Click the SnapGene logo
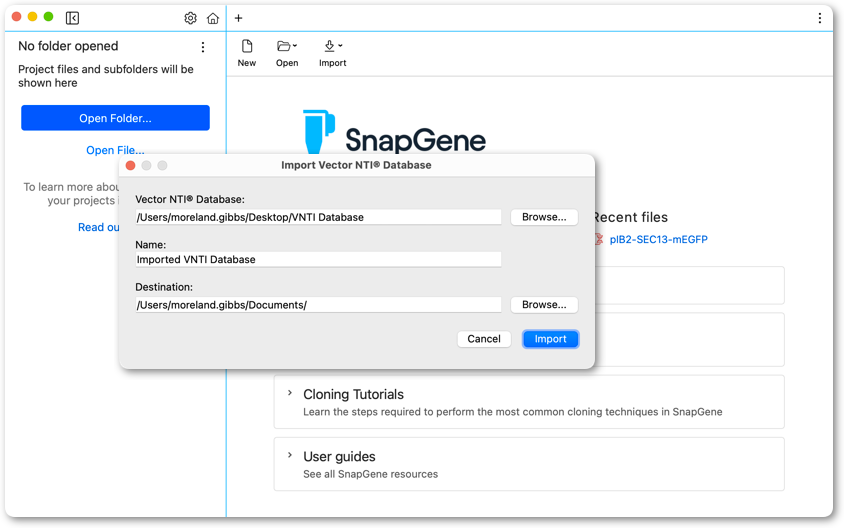The height and width of the screenshot is (528, 844). click(394, 132)
